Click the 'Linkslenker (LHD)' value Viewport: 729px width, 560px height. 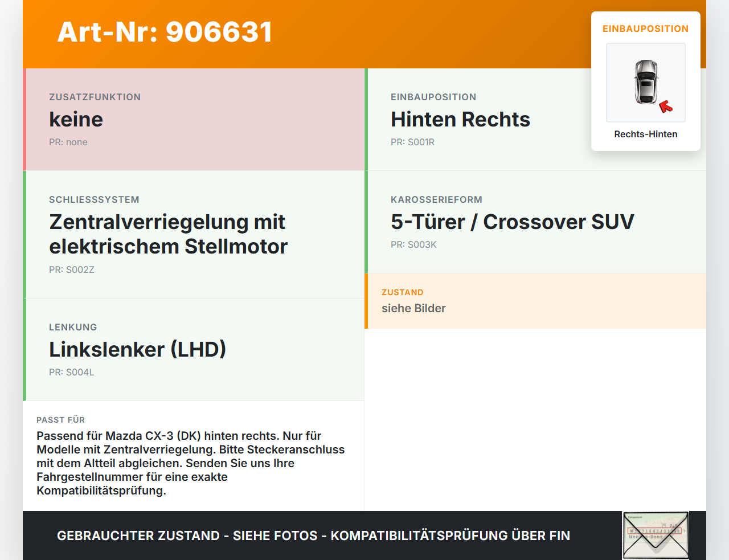click(138, 349)
